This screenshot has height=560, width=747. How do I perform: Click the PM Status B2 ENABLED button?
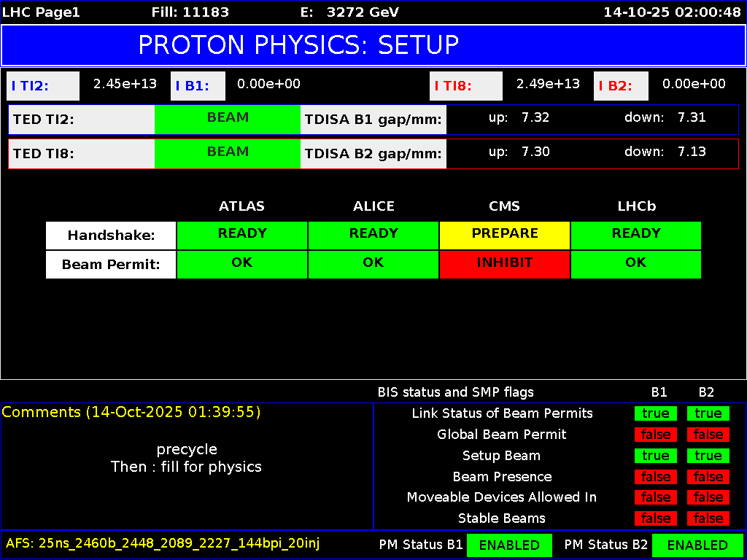pos(697,545)
